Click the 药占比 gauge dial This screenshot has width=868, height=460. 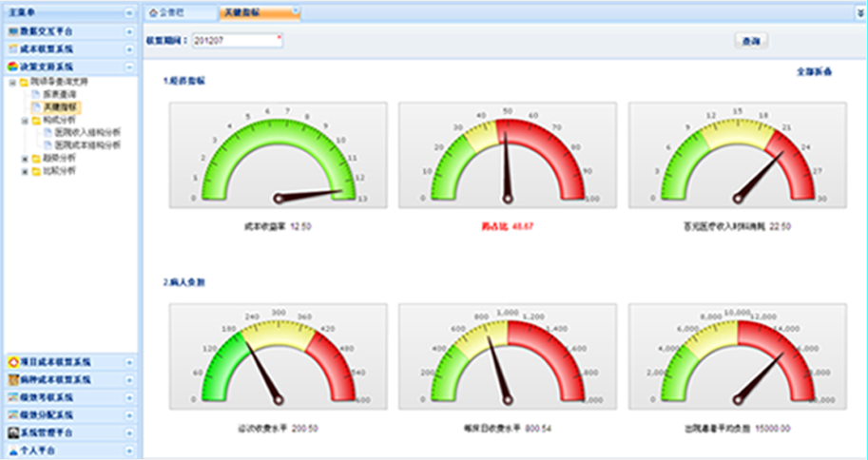pos(508,156)
